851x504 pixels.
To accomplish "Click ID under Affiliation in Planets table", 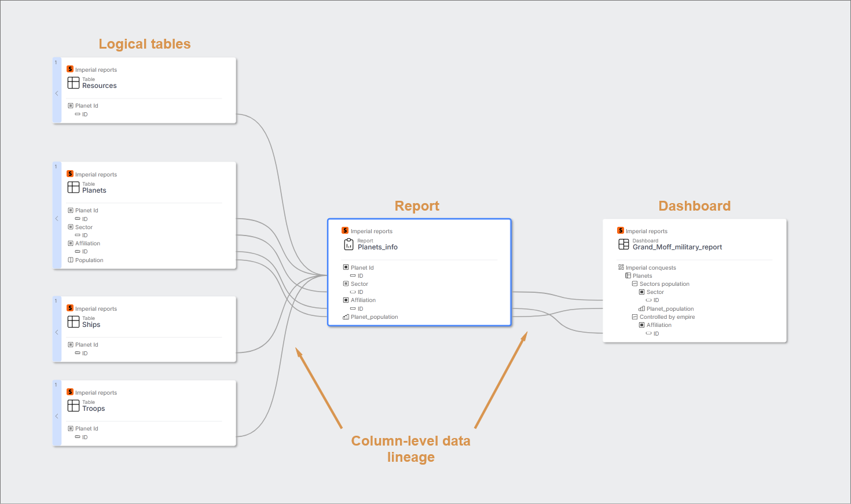I will click(x=85, y=252).
